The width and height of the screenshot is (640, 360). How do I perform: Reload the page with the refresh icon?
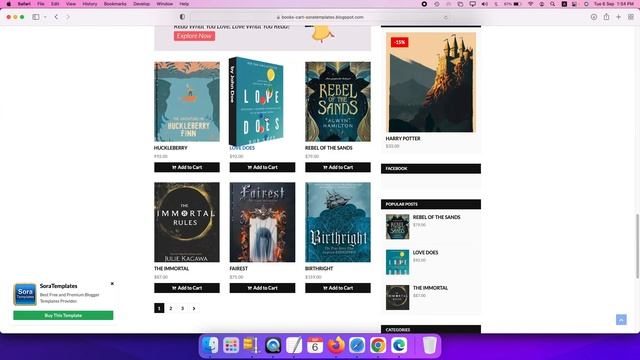445,17
